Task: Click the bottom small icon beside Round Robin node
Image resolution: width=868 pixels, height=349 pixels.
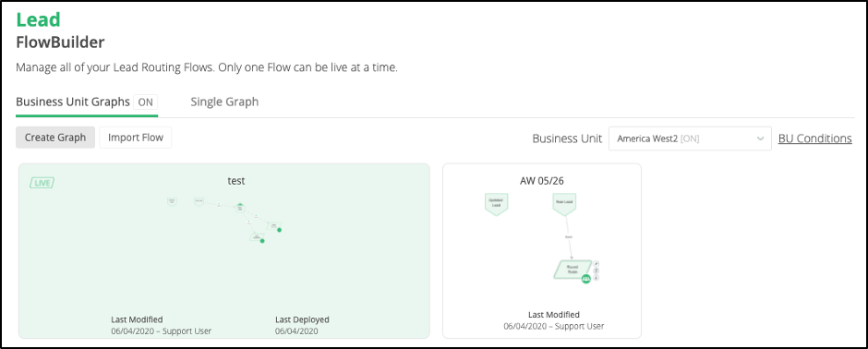Action: point(597,278)
